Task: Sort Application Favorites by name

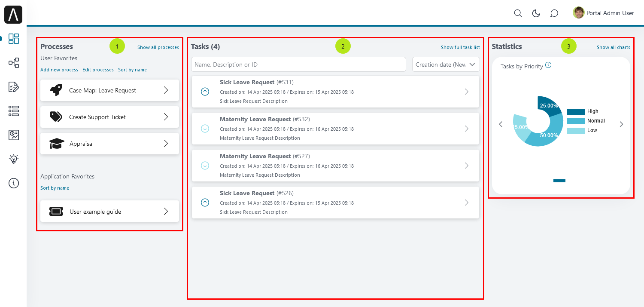Action: tap(55, 188)
